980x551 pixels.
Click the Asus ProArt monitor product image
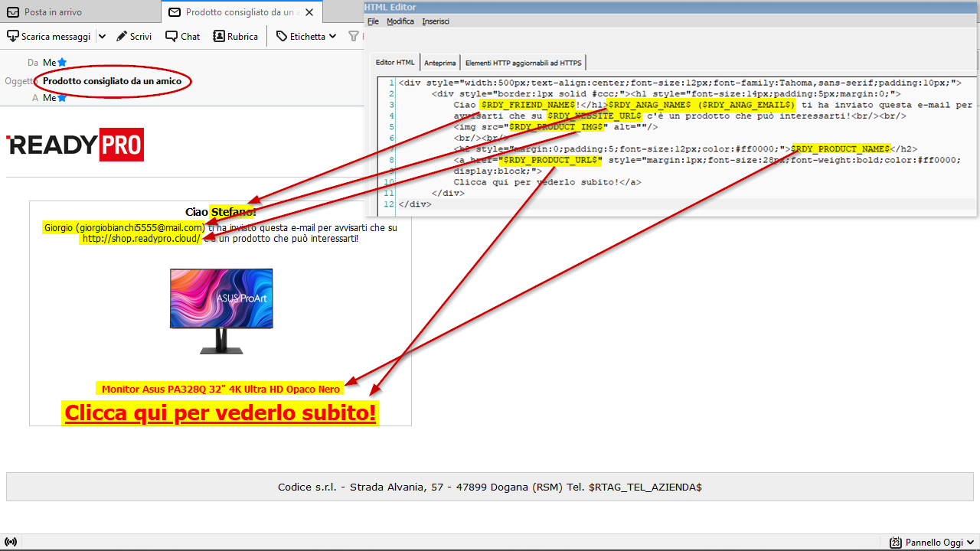pyautogui.click(x=221, y=311)
